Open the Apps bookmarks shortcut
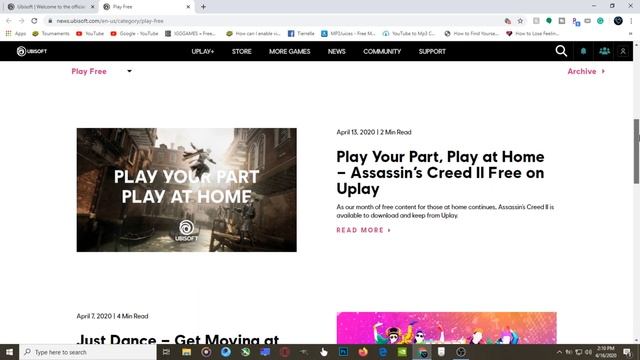Viewport: 640px width, 360px height. (x=16, y=33)
